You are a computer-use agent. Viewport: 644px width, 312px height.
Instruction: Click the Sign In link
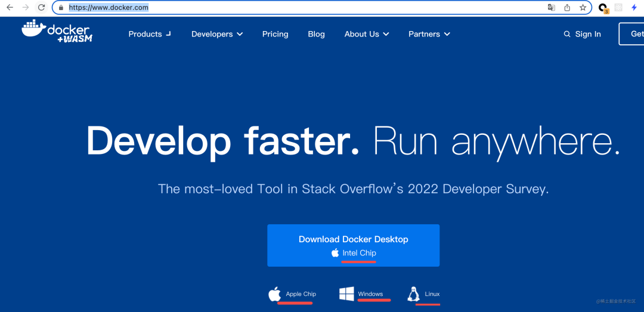pyautogui.click(x=588, y=34)
